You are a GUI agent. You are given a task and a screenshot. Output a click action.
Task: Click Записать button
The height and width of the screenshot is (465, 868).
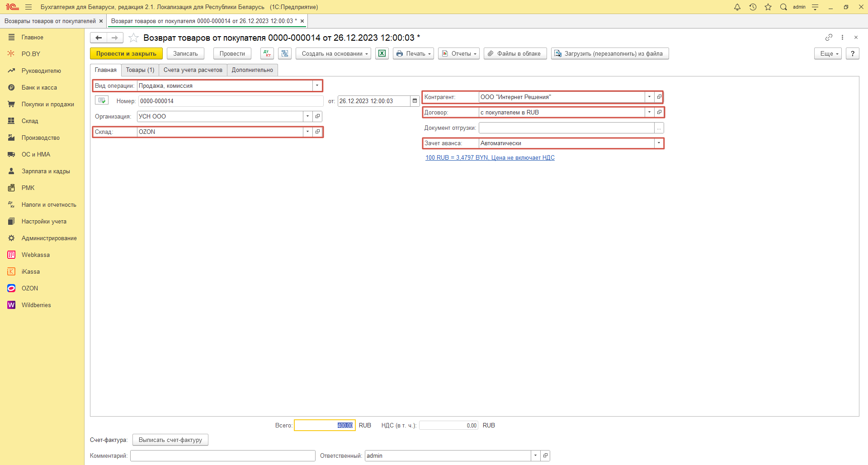tap(185, 53)
